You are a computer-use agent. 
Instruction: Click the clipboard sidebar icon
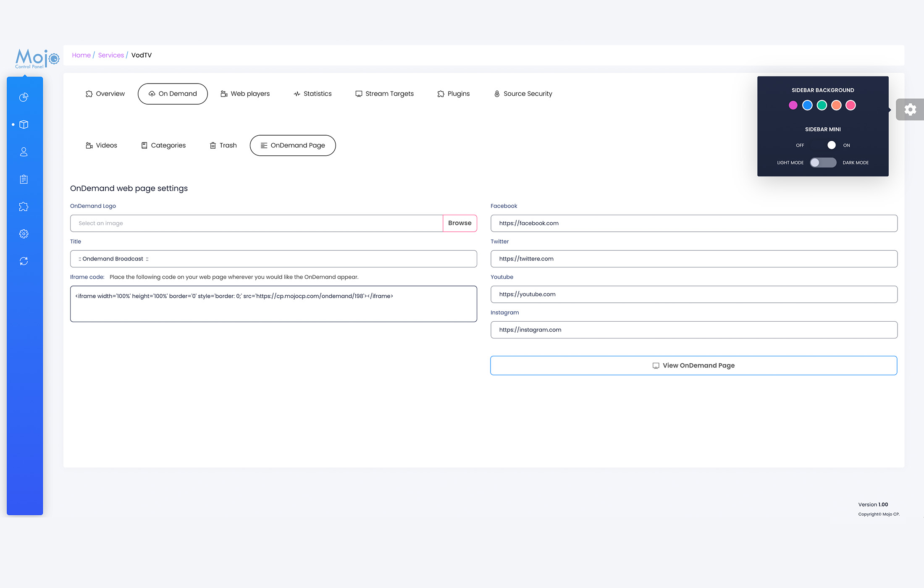[x=24, y=179]
